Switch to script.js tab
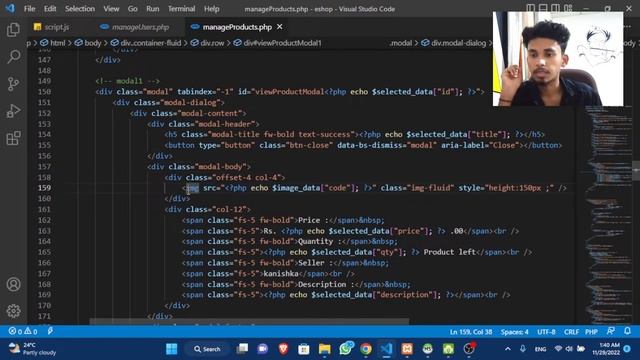The width and height of the screenshot is (640, 360). click(57, 27)
